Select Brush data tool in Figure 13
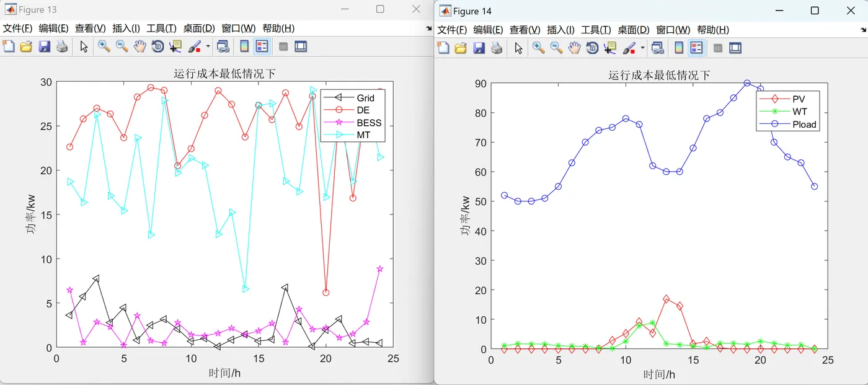This screenshot has height=385, width=868. (x=195, y=46)
